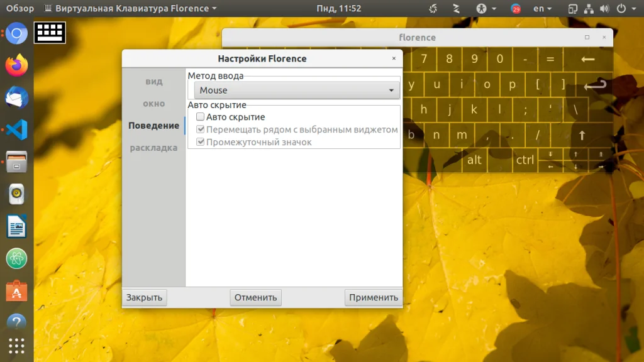Open the Help icon in dock
The width and height of the screenshot is (644, 362).
pos(16,322)
